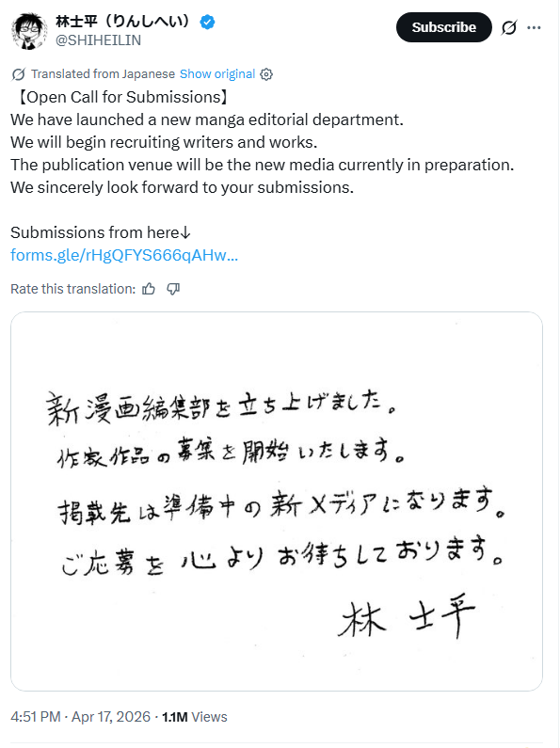The height and width of the screenshot is (748, 560).
Task: Click the @SHIHEILIN handle
Action: 98,40
